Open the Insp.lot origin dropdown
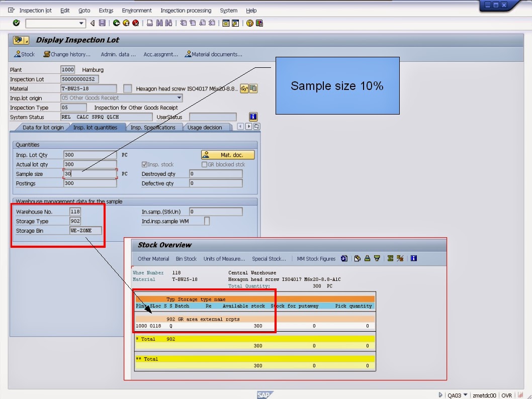Screen dimensions: 532x399 [x=179, y=98]
